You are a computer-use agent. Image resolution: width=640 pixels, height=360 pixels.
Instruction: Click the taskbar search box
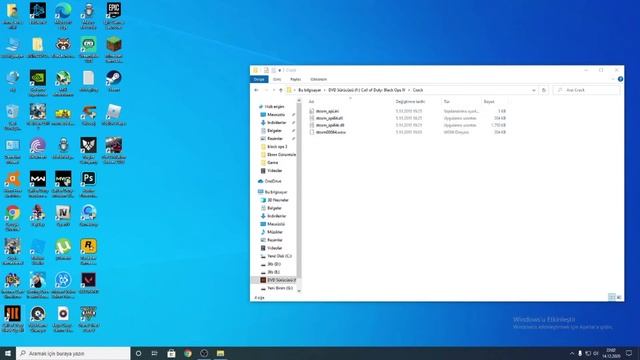coord(73,353)
